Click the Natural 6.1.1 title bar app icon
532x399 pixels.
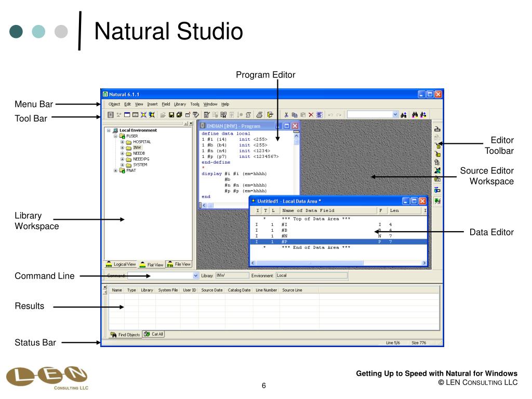105,95
